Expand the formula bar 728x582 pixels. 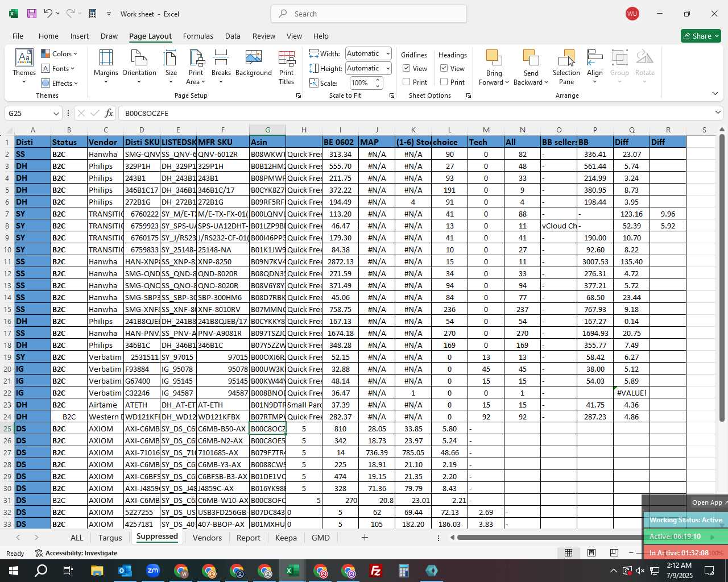click(718, 113)
